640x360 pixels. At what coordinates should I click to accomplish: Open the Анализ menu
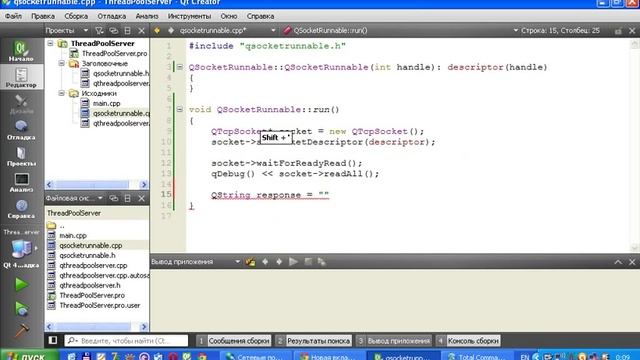pos(147,16)
